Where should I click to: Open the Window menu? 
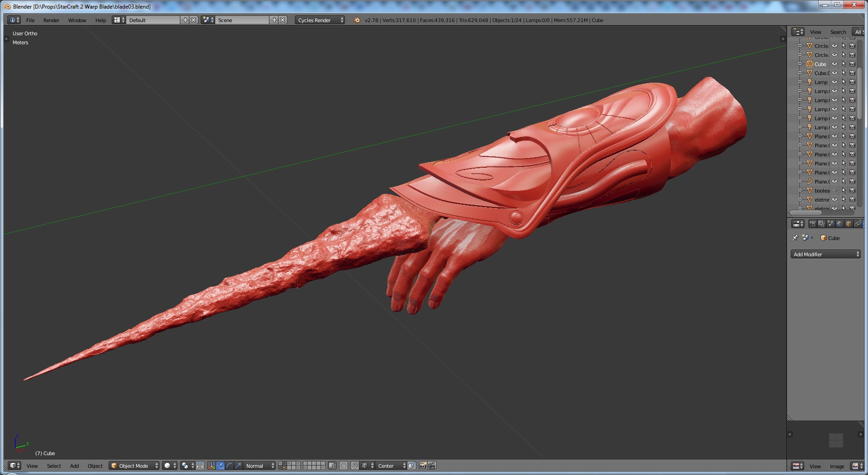click(x=77, y=20)
